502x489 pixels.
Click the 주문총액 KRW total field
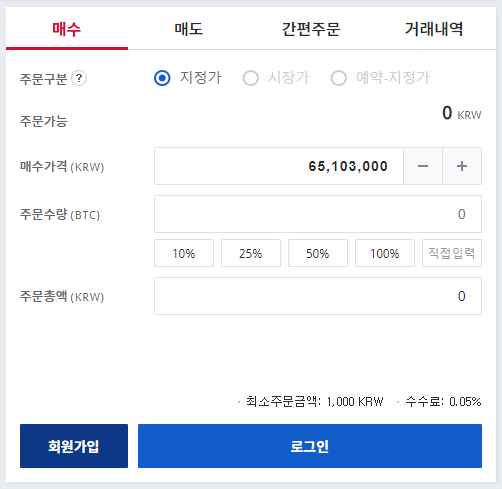pos(318,296)
